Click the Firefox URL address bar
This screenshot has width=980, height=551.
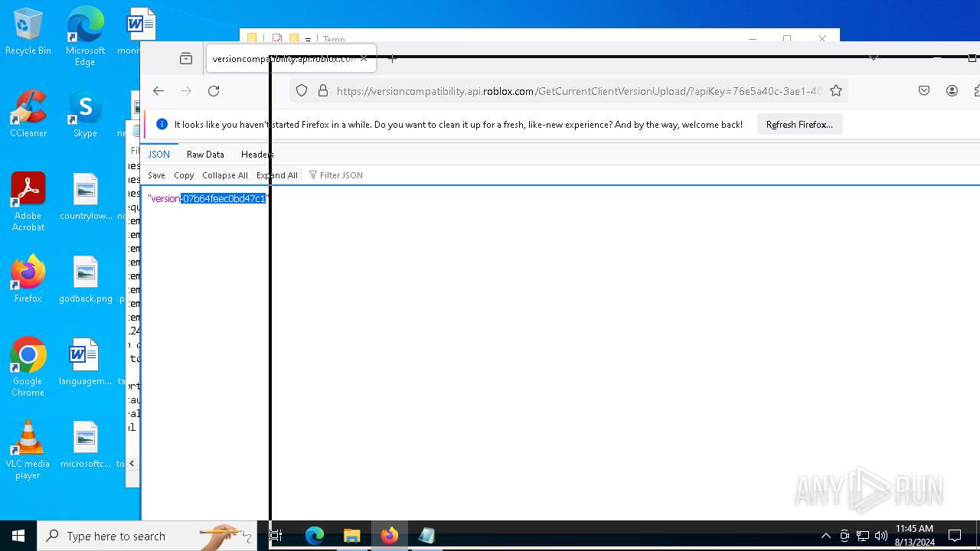[x=567, y=91]
